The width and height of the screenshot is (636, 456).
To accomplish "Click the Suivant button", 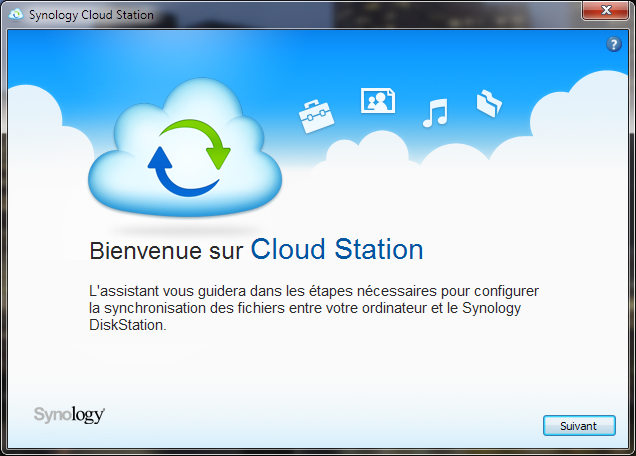I will tap(579, 426).
